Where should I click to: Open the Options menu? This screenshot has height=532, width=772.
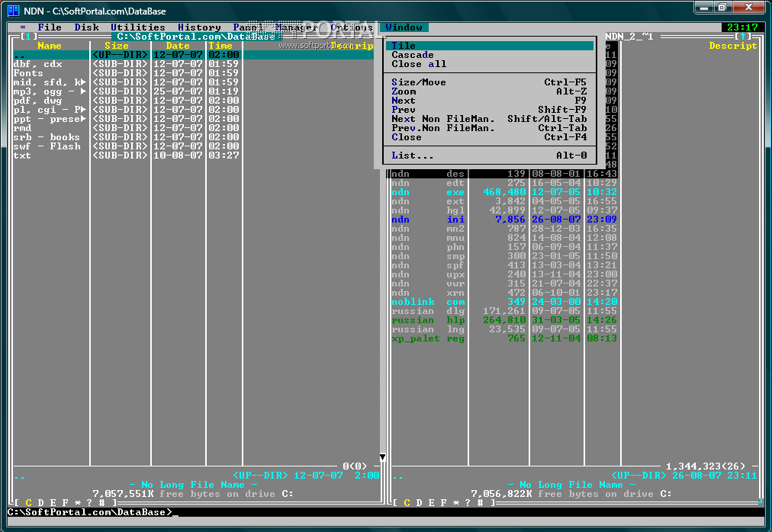(352, 27)
